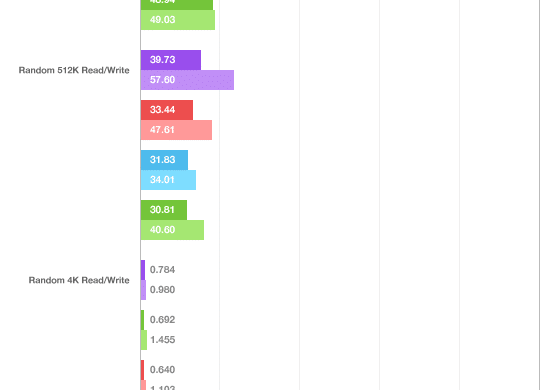Click the Random 4K Read/Write label

coord(79,280)
